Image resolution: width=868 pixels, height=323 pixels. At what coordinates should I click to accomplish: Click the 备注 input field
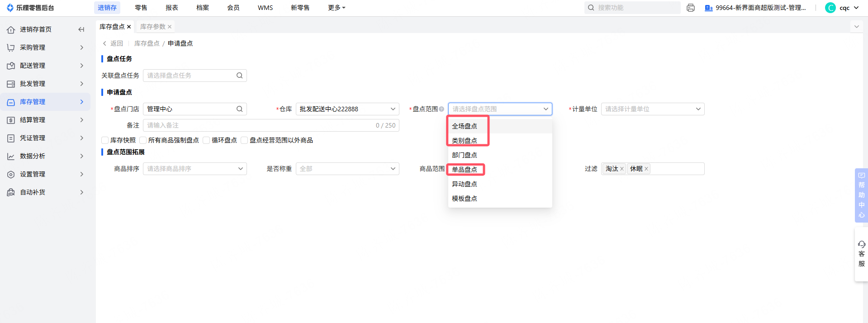271,125
